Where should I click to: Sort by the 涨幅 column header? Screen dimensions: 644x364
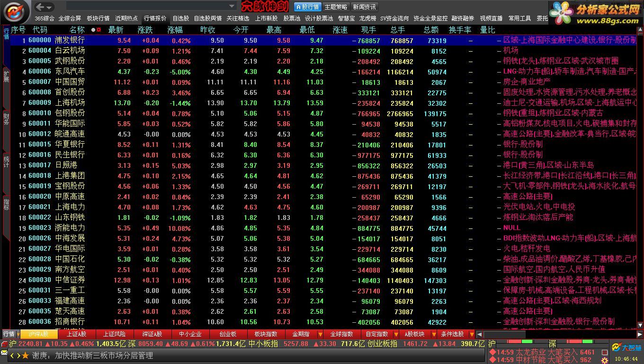click(x=175, y=30)
